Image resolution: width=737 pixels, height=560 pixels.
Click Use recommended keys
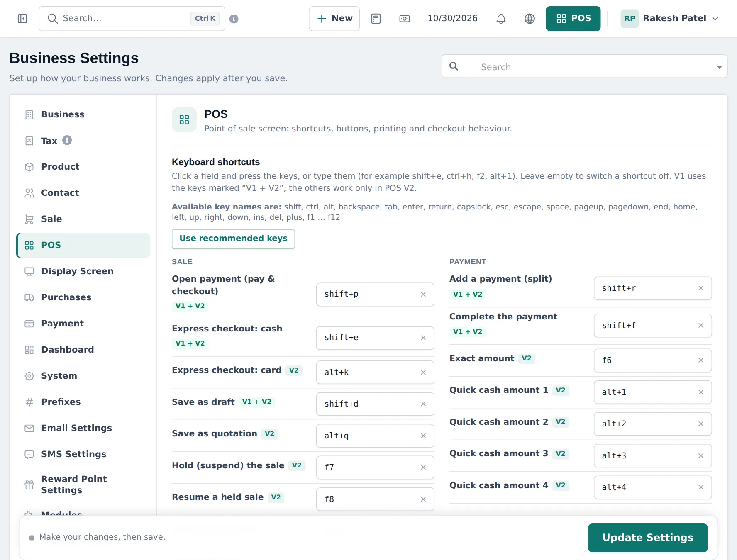point(233,239)
